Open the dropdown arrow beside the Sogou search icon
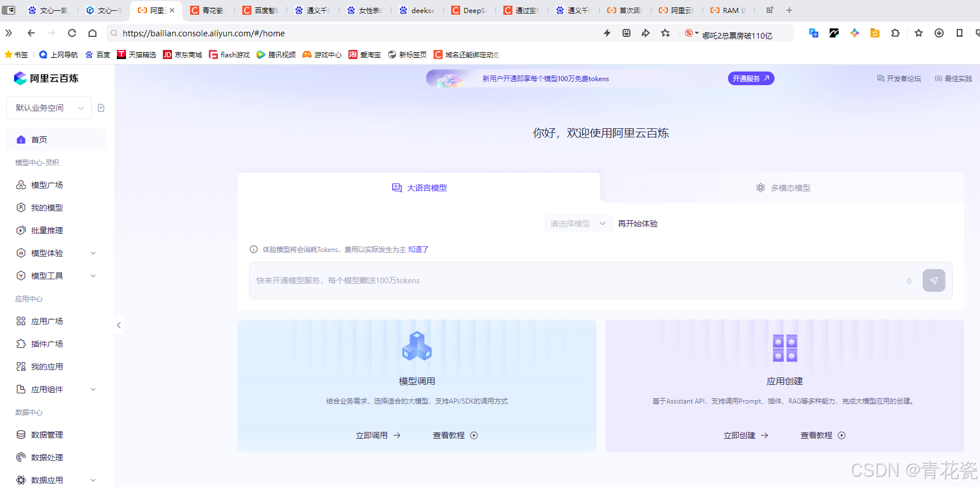The width and height of the screenshot is (980, 487). pos(697,33)
